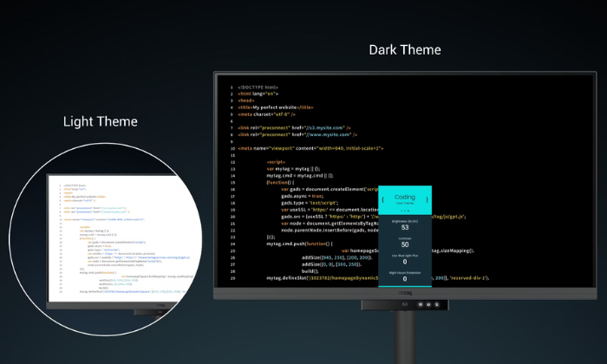Select the Coding mode header in OSD
The height and width of the screenshot is (364, 607).
pyautogui.click(x=405, y=198)
